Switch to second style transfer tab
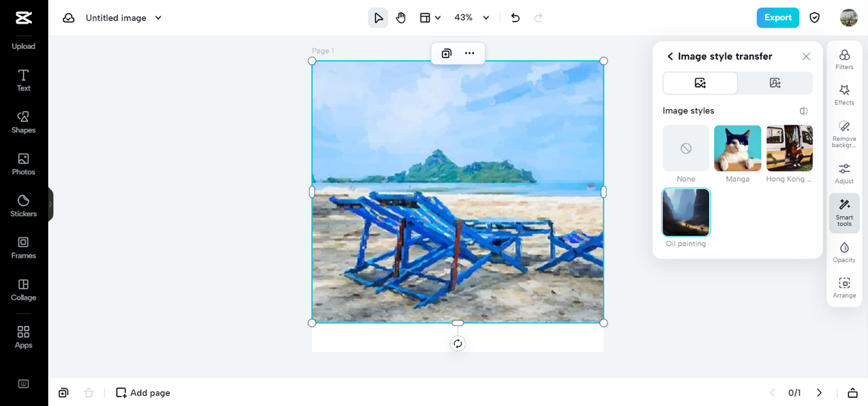This screenshot has width=868, height=406. [775, 83]
